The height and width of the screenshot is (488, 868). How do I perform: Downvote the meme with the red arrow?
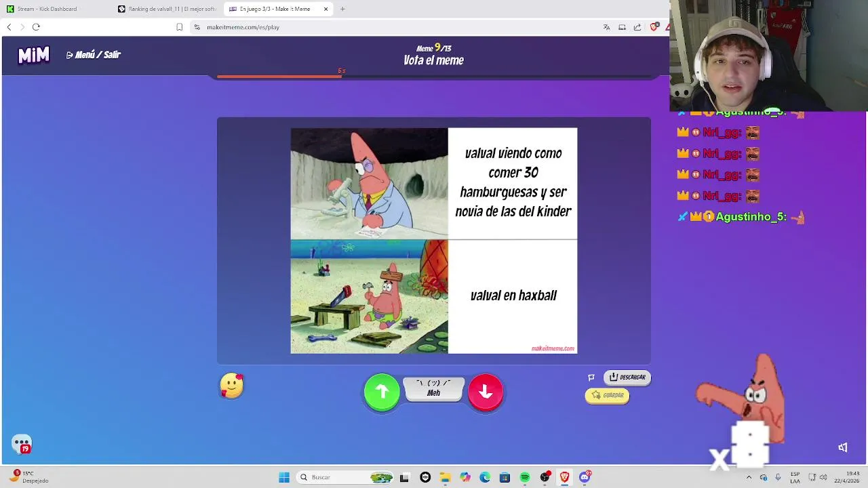(486, 392)
